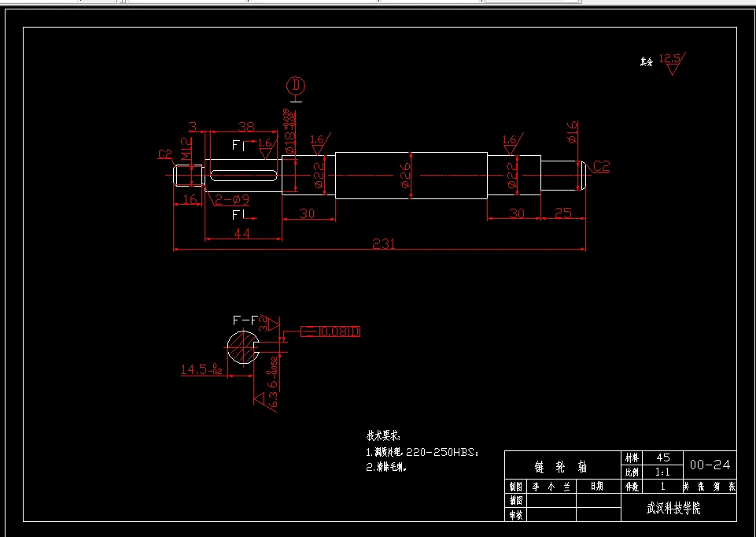Select the ø18 toleranced diameter dimension

pyautogui.click(x=289, y=131)
